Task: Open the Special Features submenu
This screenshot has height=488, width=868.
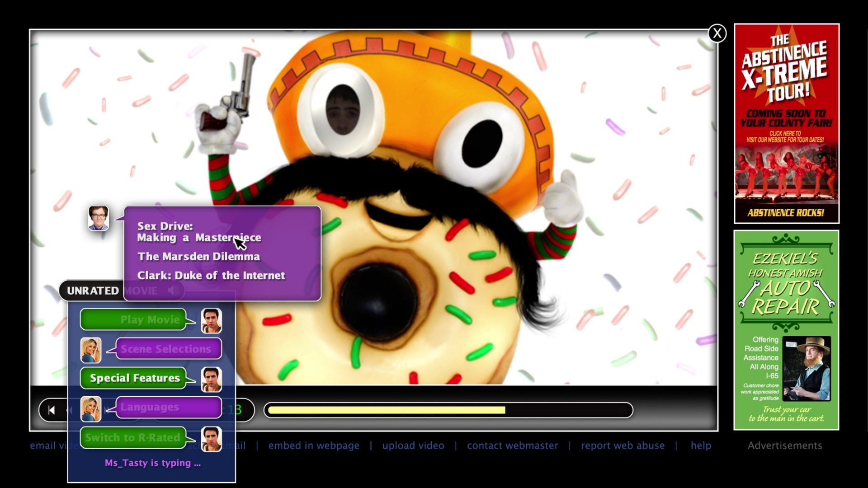Action: [x=133, y=378]
